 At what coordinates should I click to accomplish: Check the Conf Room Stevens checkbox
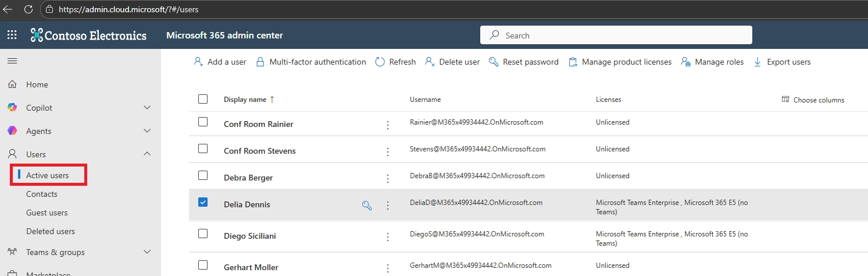pos(203,148)
